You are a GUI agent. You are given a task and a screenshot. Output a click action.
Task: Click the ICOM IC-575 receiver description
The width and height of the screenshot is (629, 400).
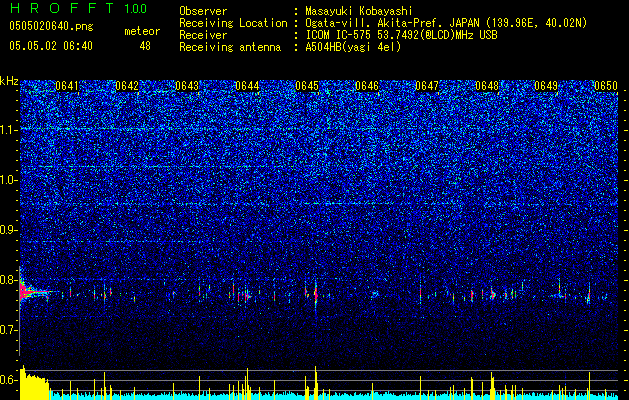(x=401, y=35)
